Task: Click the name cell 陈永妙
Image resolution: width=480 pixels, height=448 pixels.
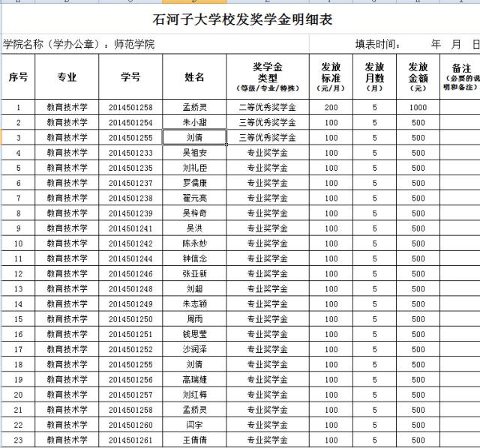Action: pyautogui.click(x=194, y=243)
